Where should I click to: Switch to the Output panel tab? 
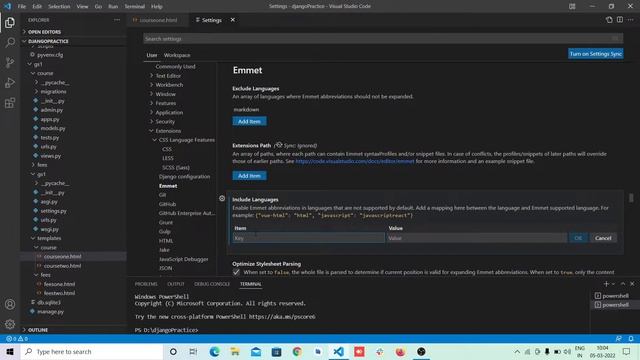pos(176,284)
